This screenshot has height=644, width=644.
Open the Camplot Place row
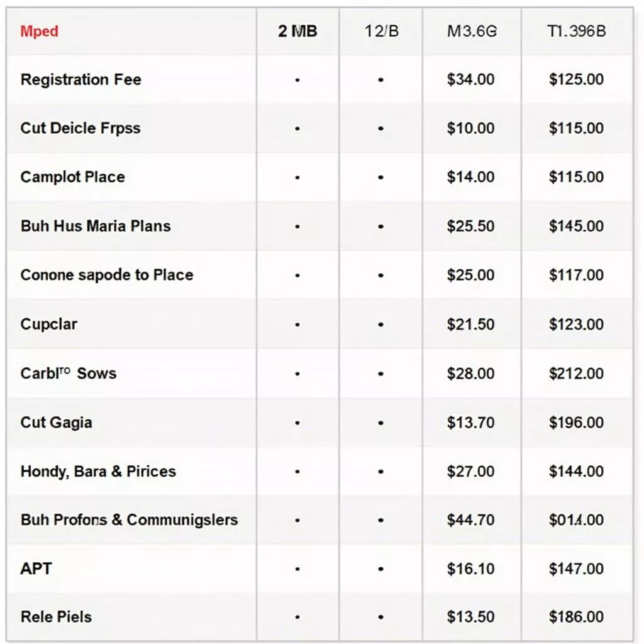pyautogui.click(x=72, y=177)
